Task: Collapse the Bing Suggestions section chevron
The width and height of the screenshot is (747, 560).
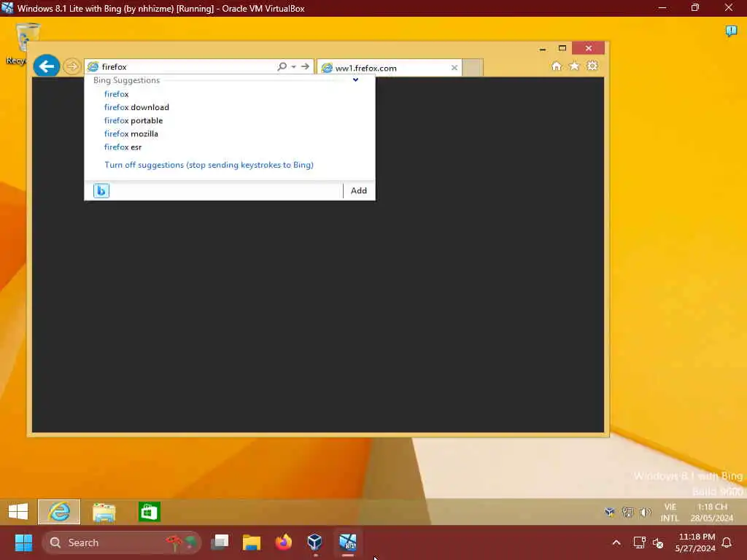Action: point(355,80)
